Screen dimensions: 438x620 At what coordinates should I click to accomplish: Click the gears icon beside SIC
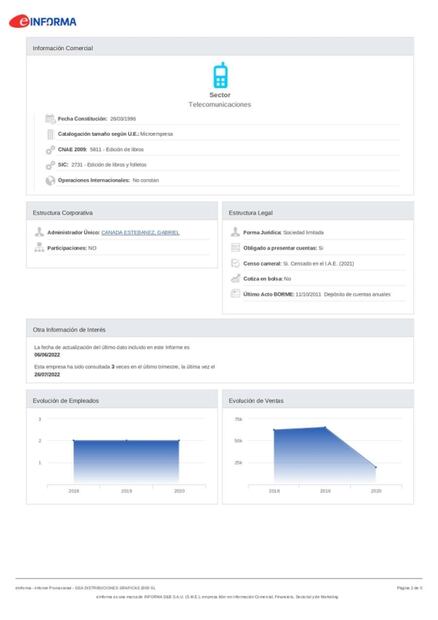(x=50, y=165)
